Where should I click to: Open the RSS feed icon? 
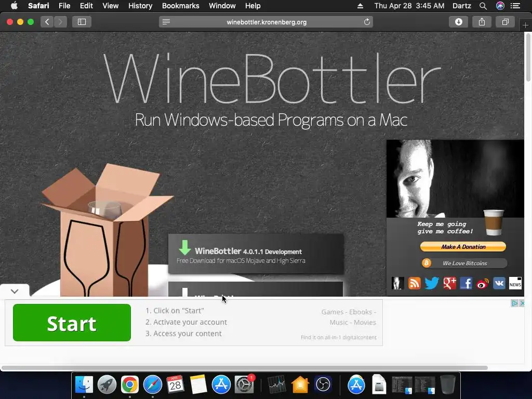(x=414, y=283)
